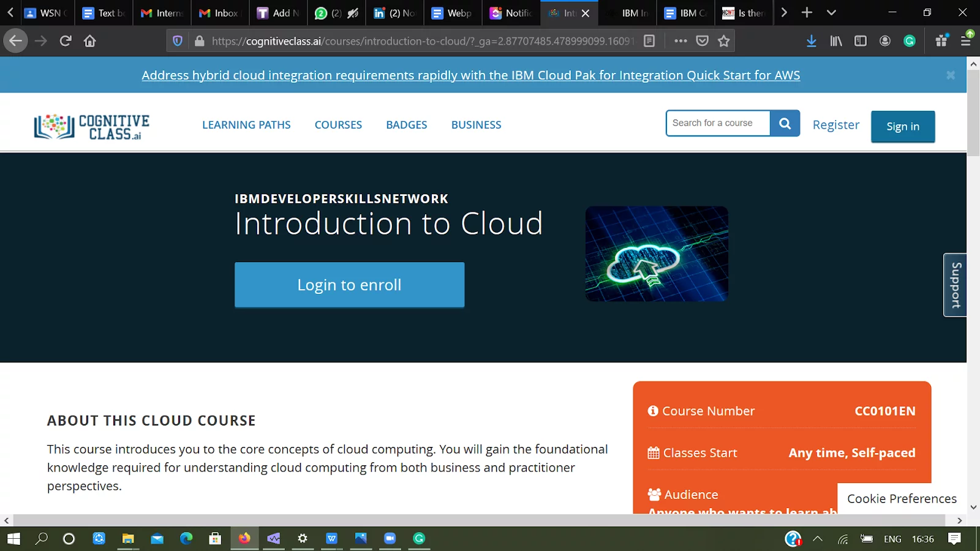Switch to the Gmail Inbox tab
Viewport: 980px width, 551px height.
point(220,13)
